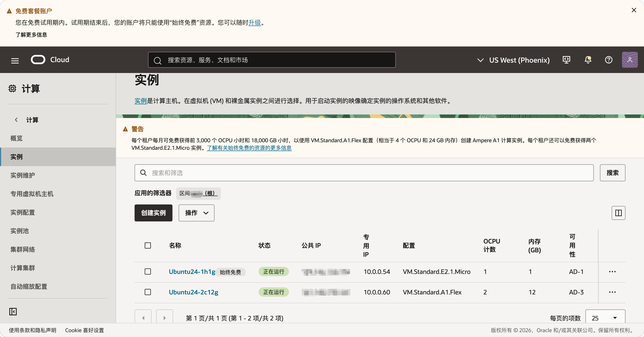The image size is (644, 337).
Task: Expand the US West (Phoenix) region selector
Action: pos(513,60)
